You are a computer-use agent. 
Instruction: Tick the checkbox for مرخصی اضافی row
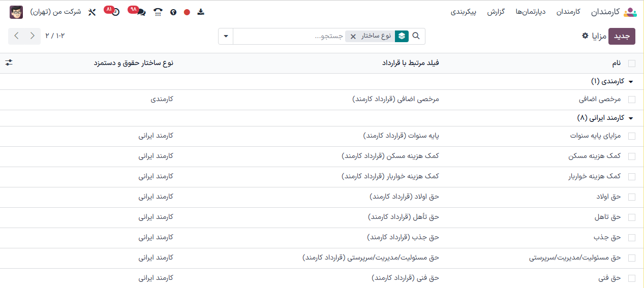(631, 100)
